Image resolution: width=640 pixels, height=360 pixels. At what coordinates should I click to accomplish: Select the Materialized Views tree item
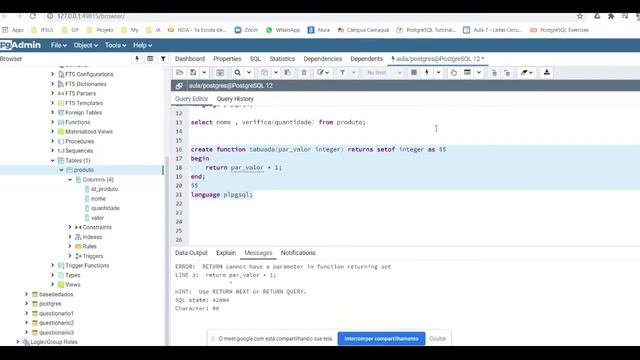click(x=89, y=131)
